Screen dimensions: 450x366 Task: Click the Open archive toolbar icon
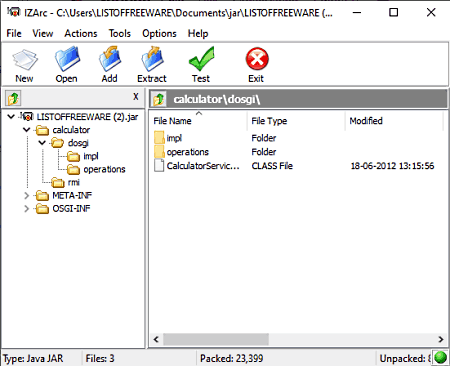point(67,59)
